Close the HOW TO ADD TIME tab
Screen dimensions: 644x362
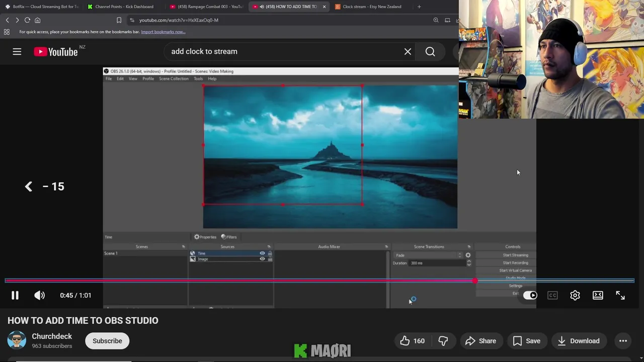pos(324,7)
